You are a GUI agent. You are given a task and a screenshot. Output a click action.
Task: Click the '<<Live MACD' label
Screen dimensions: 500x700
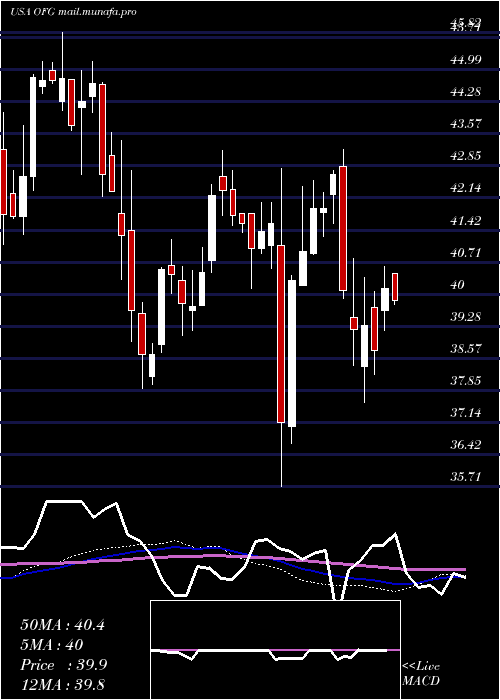click(x=421, y=674)
